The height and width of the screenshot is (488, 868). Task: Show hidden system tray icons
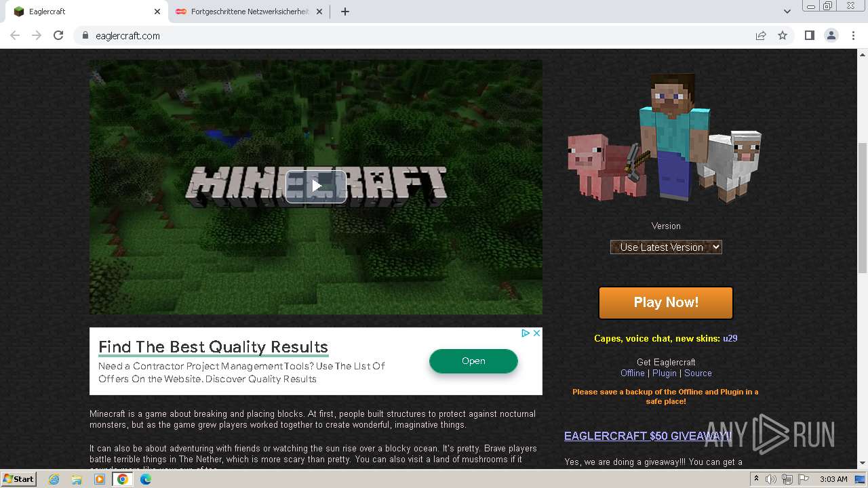(x=757, y=479)
